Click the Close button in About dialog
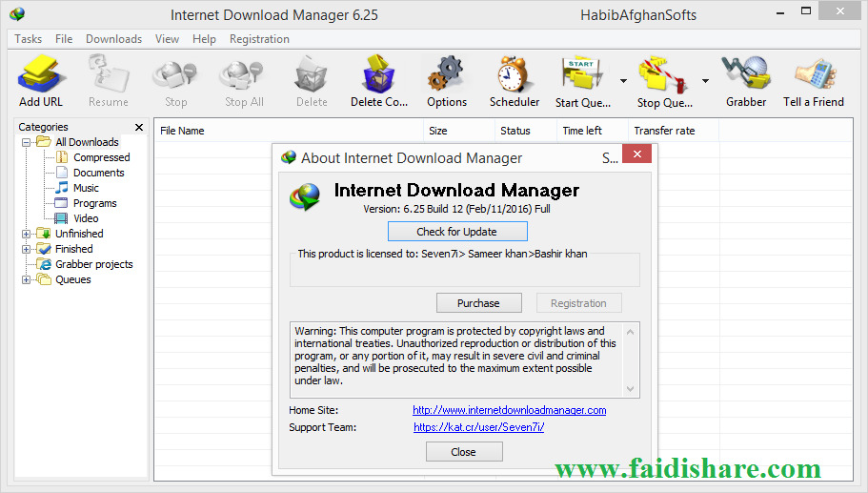The image size is (868, 493). [464, 452]
